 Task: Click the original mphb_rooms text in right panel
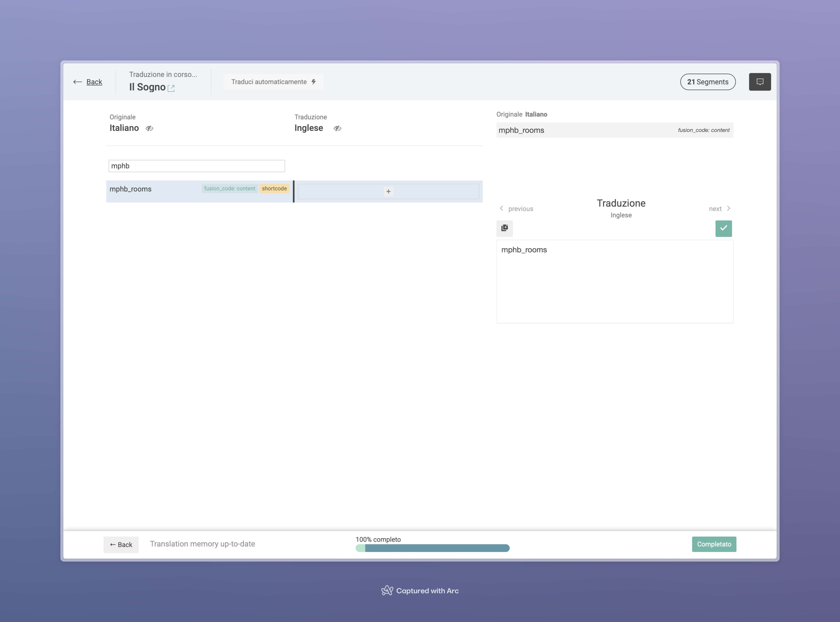521,130
